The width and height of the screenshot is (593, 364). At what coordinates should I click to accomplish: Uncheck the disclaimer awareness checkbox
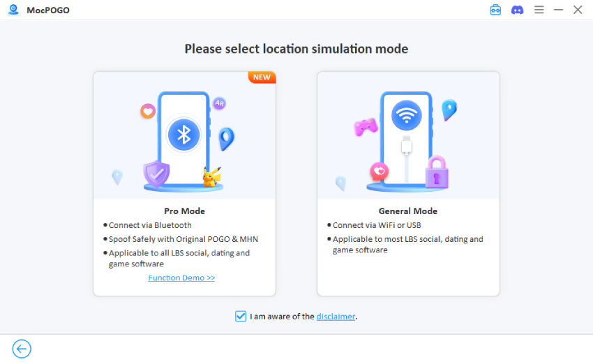click(241, 316)
